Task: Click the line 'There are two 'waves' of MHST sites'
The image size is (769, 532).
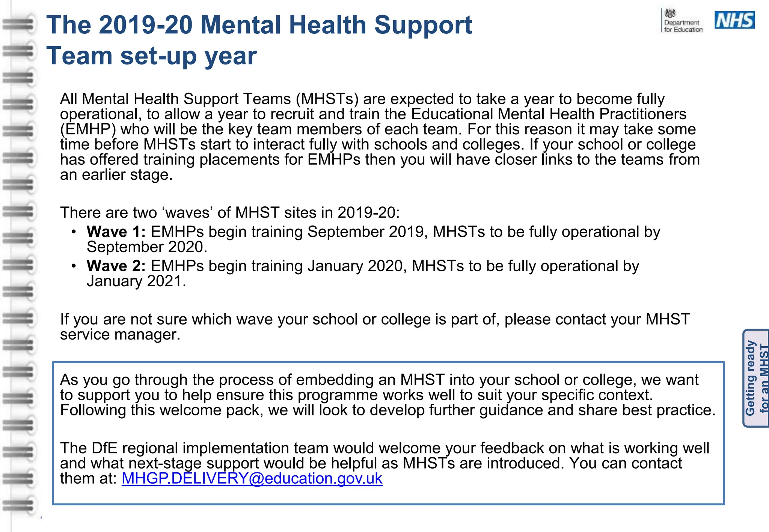Action: 230,213
